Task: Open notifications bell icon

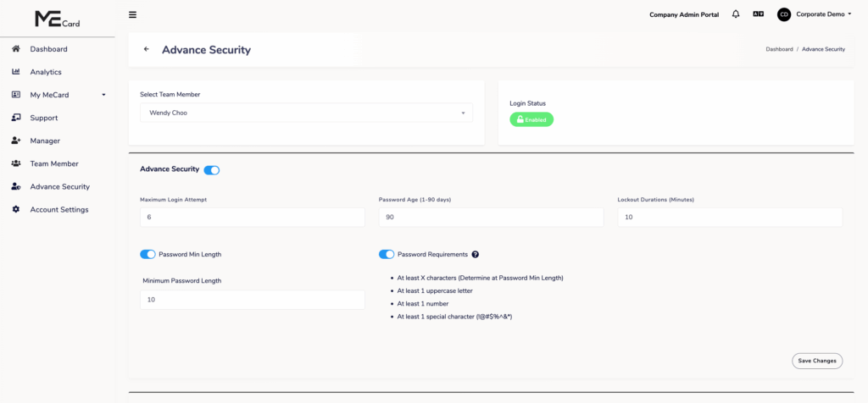Action: point(736,14)
